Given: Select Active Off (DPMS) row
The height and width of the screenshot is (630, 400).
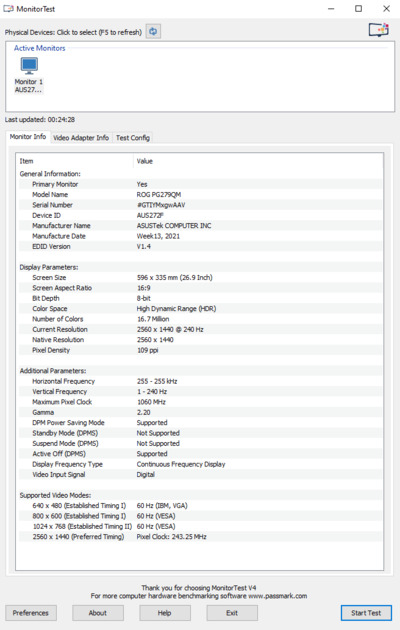Looking at the screenshot, I should point(200,454).
